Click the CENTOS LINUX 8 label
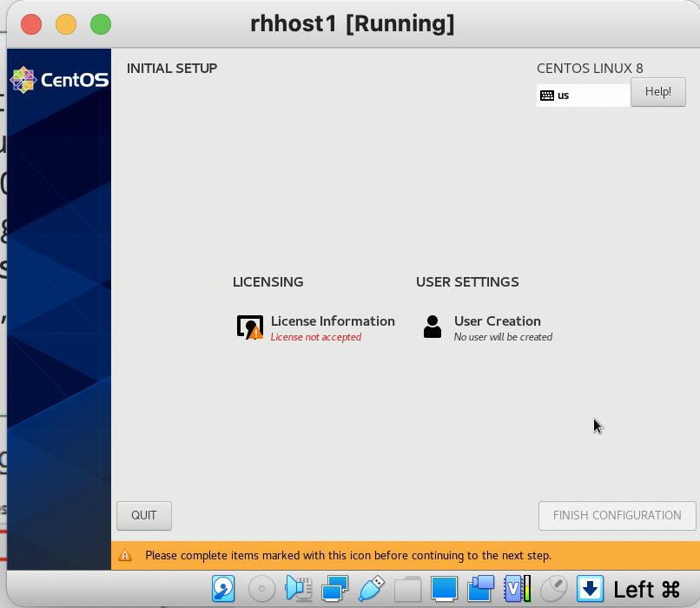The image size is (700, 608). point(590,69)
